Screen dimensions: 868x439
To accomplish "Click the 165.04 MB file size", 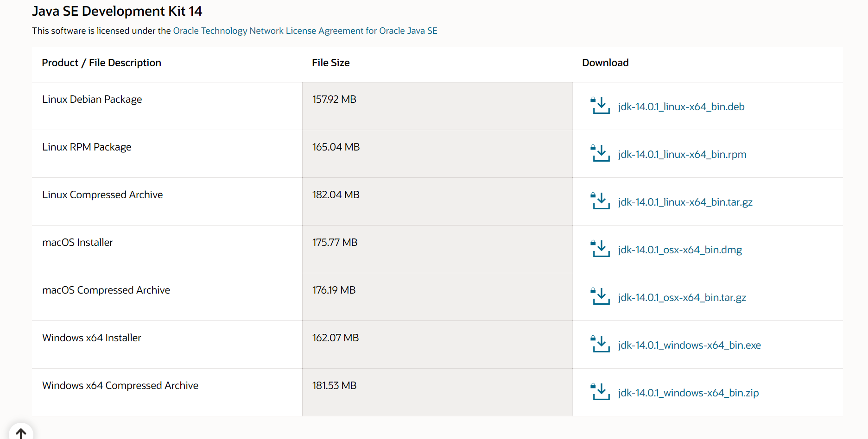I will (x=336, y=147).
